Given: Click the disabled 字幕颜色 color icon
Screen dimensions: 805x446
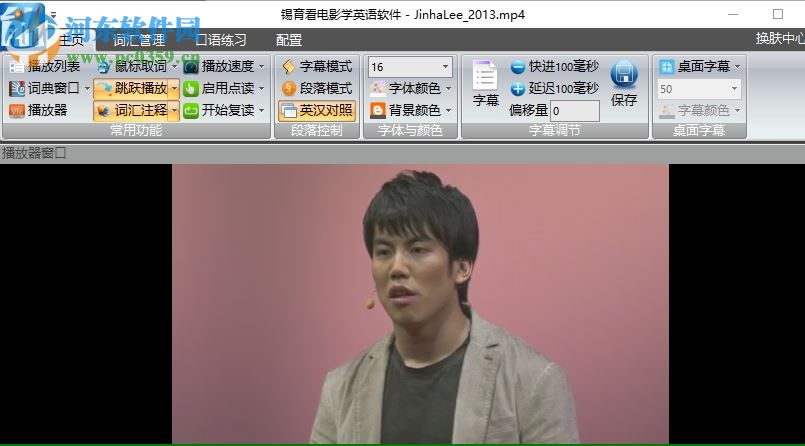Looking at the screenshot, I should click(666, 110).
